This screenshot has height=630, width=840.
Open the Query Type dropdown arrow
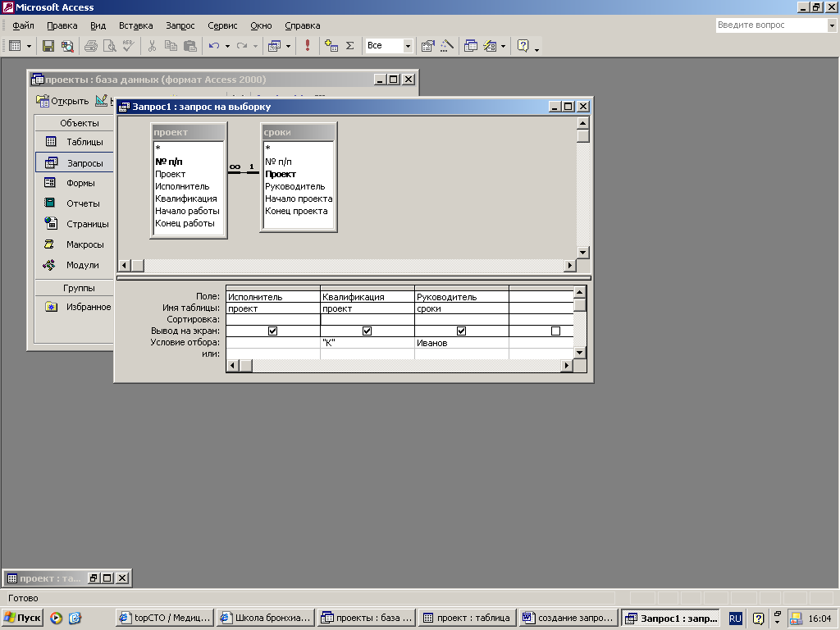[288, 47]
